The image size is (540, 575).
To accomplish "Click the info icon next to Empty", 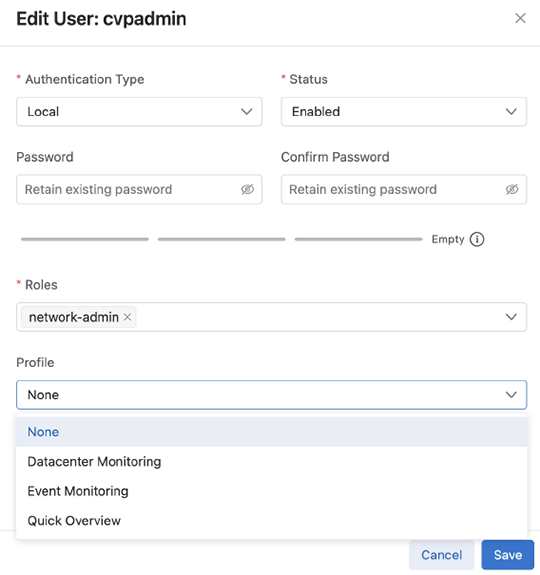I will point(477,239).
